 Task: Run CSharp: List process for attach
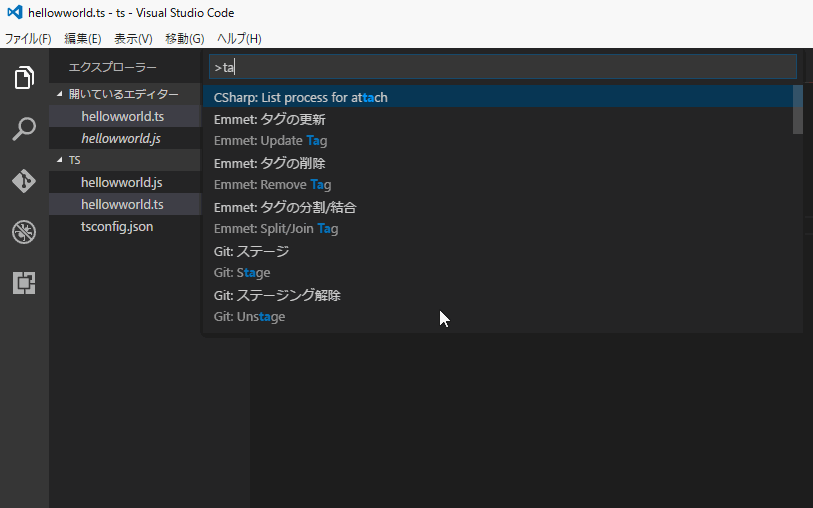(x=498, y=97)
